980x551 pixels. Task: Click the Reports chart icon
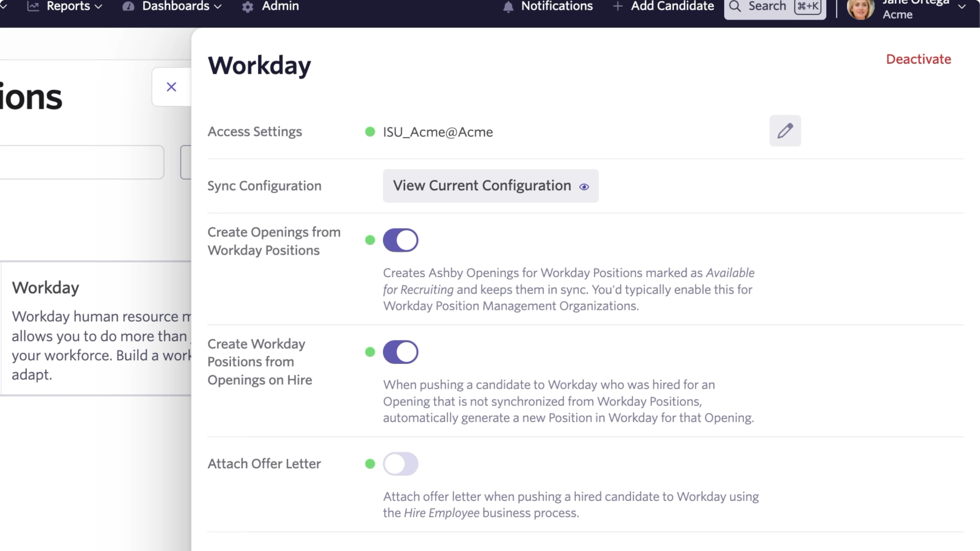(33, 7)
